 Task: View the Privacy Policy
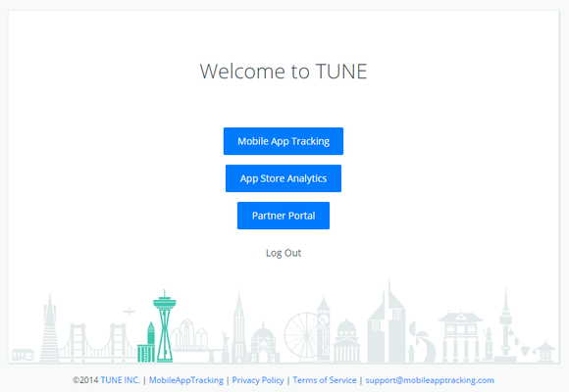click(x=258, y=380)
